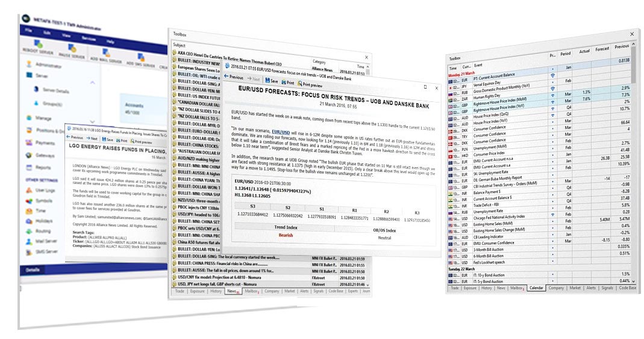644x339 pixels.
Task: Expand the Manage section with the down chevron
Action: click(92, 121)
